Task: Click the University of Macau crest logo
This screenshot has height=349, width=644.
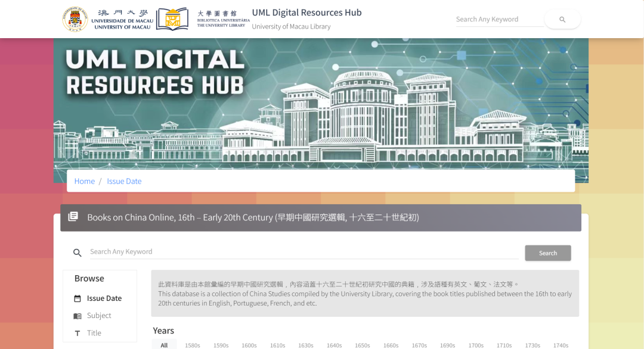Action: tap(75, 19)
